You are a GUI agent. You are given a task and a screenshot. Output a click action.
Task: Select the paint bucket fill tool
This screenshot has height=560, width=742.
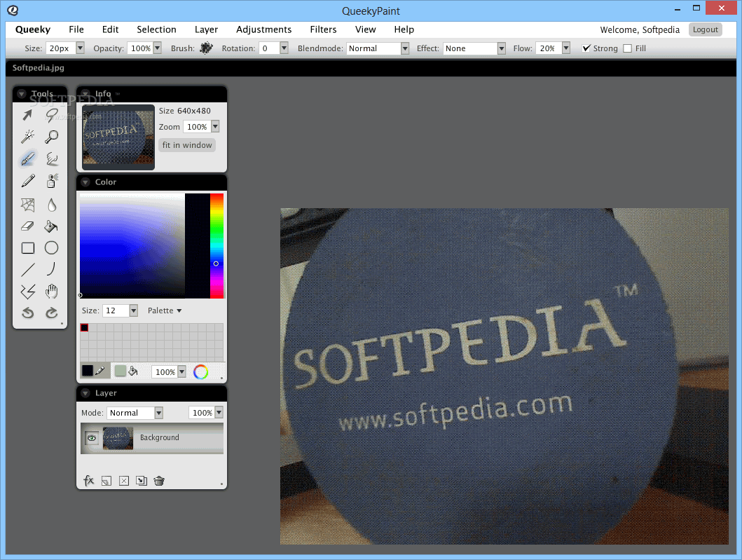[52, 226]
